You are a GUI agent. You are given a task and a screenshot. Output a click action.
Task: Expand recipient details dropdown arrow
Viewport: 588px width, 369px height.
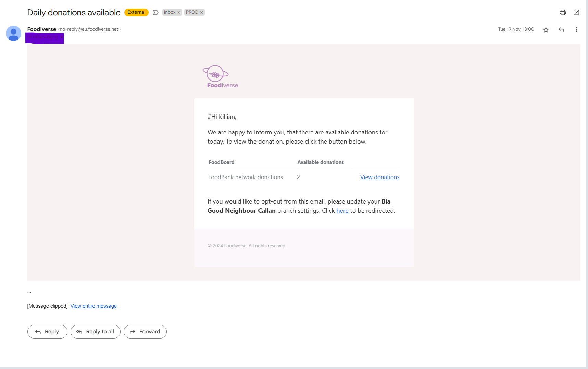click(62, 37)
